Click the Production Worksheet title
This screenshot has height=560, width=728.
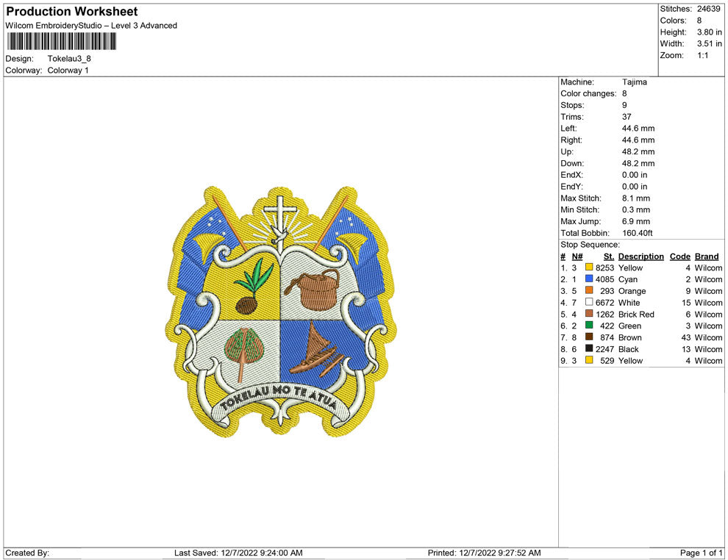coord(72,12)
